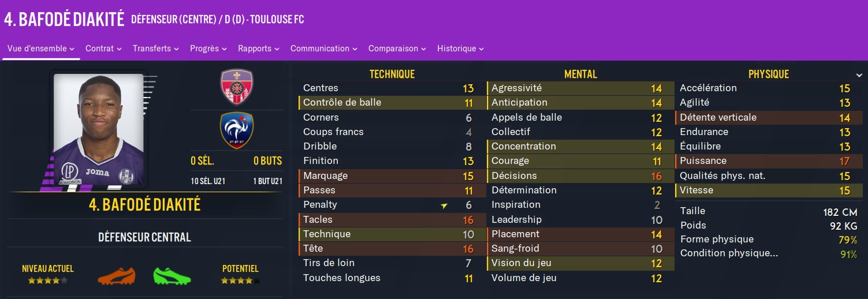
Task: Click the yellow arrow next to Penalty
Action: (444, 205)
